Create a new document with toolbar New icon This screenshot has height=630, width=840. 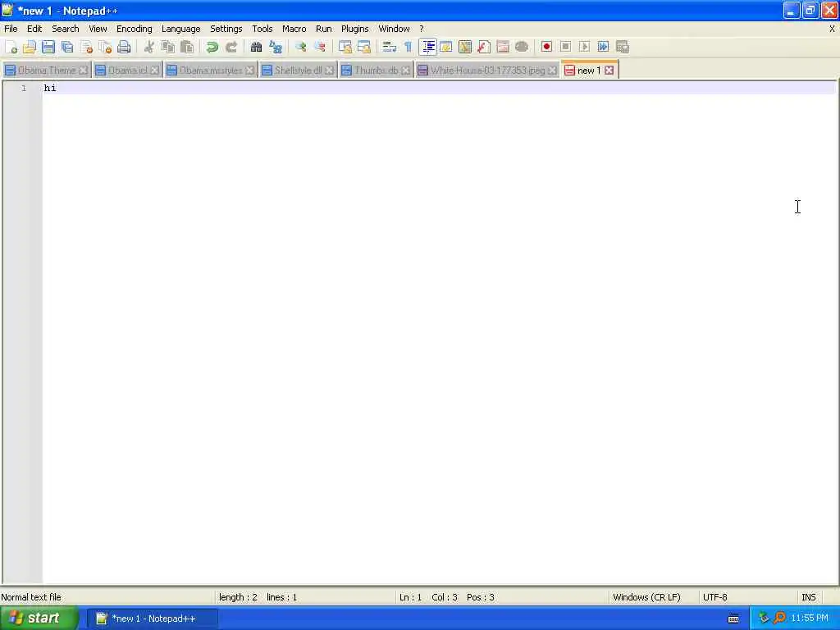tap(11, 47)
